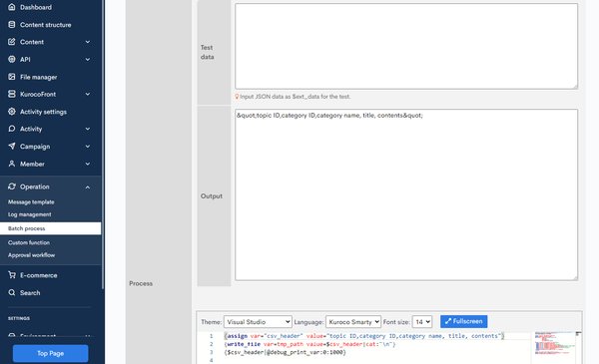Expand the KurocoFront menu chevron

[88, 95]
